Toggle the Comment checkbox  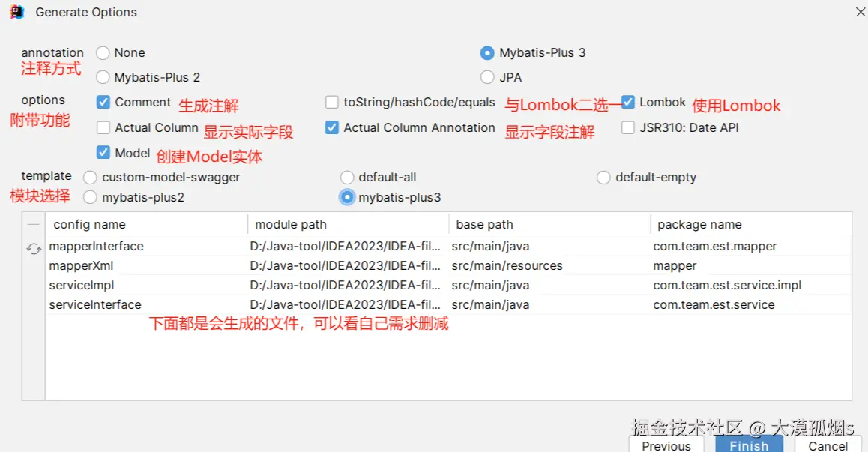pyautogui.click(x=103, y=103)
